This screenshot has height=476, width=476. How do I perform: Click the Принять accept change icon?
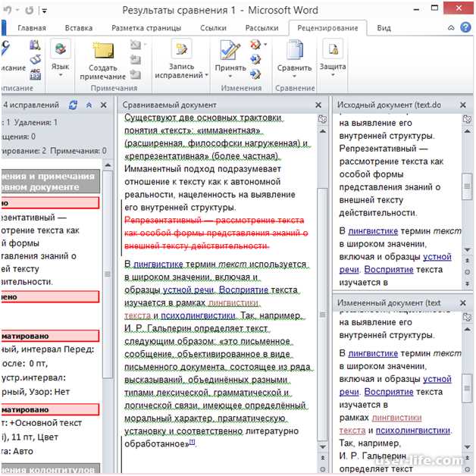coord(230,49)
